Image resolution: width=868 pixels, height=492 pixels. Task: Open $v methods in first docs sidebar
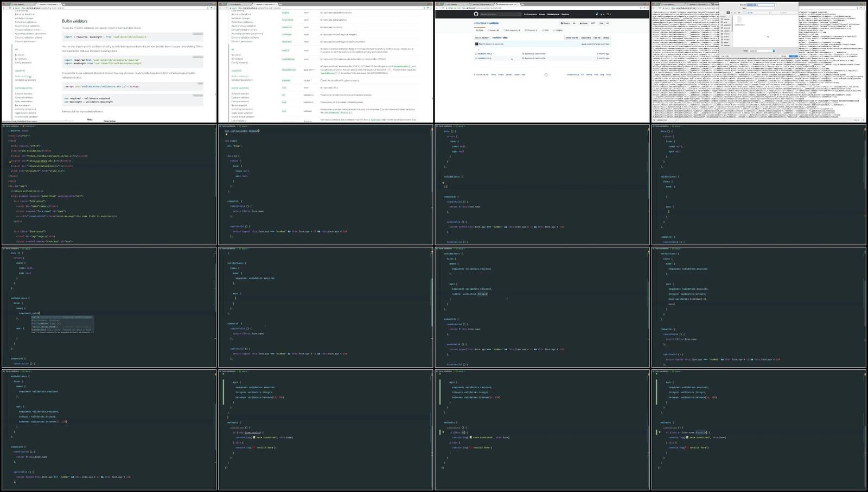pyautogui.click(x=21, y=59)
